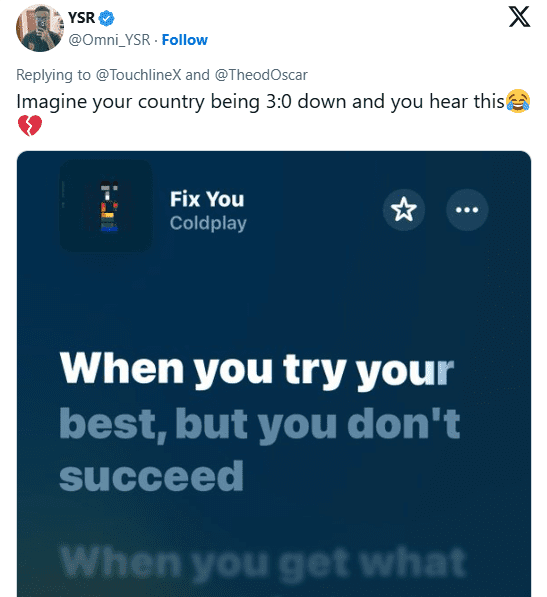Click the YSR display name
547x597 pixels.
point(81,18)
